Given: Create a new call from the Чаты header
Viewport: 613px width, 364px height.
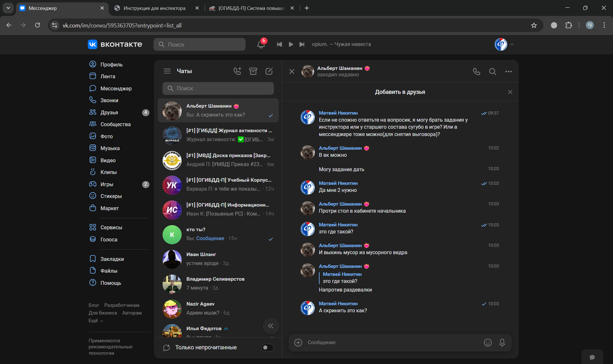Looking at the screenshot, I should tap(237, 71).
